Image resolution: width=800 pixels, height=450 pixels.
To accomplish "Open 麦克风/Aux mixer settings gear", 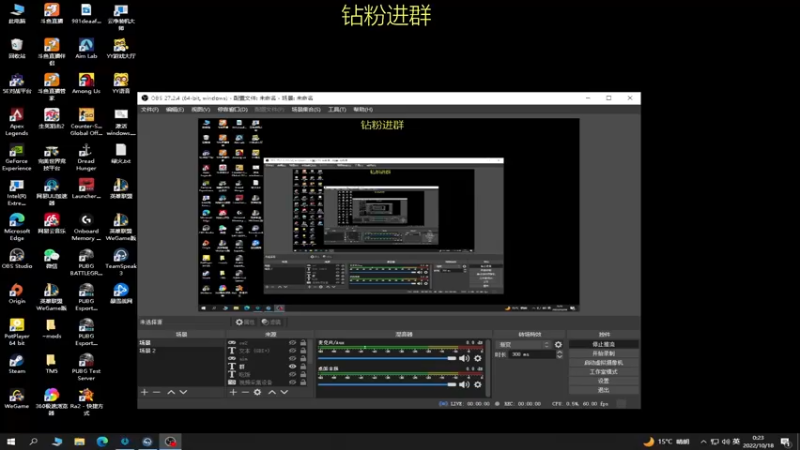I will [x=478, y=358].
